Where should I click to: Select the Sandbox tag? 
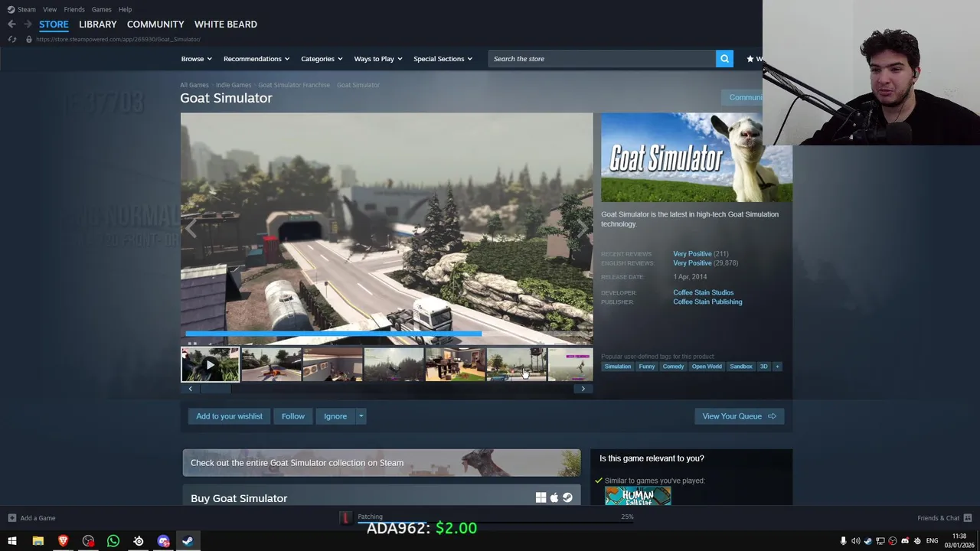coord(741,367)
